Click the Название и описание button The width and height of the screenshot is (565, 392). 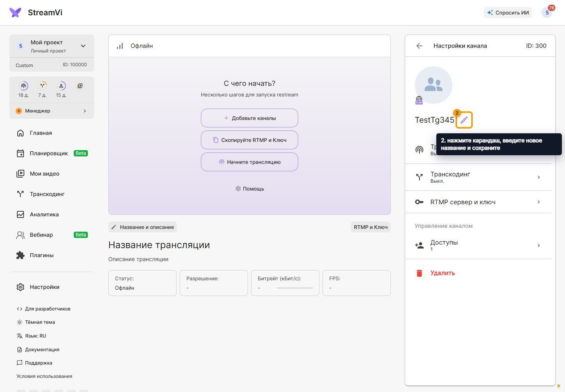click(143, 227)
